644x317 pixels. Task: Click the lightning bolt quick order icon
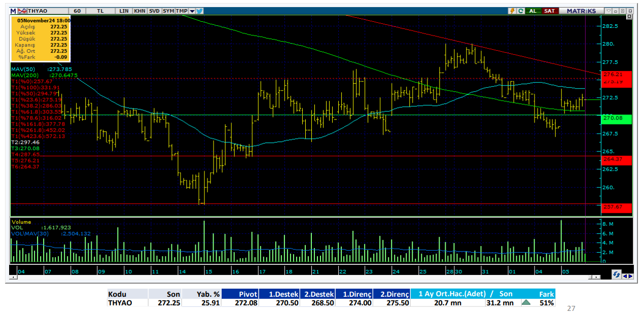click(513, 11)
